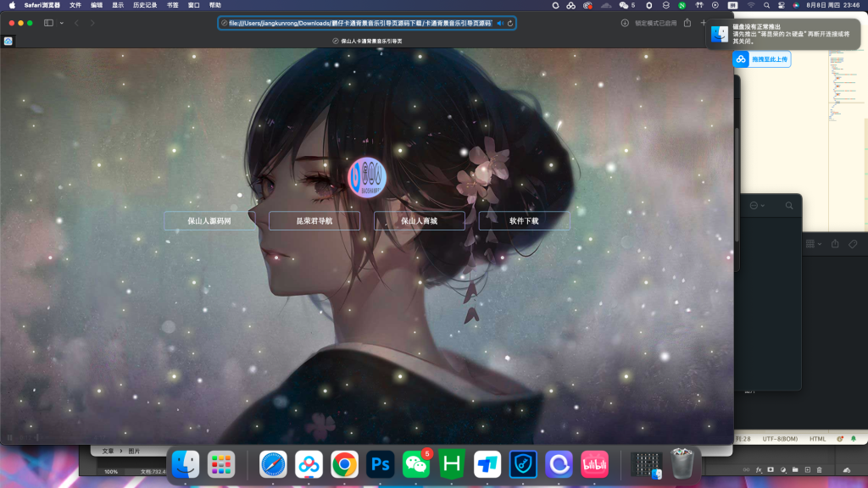Click the tag icon in Finder window
This screenshot has width=868, height=488.
coord(853,244)
